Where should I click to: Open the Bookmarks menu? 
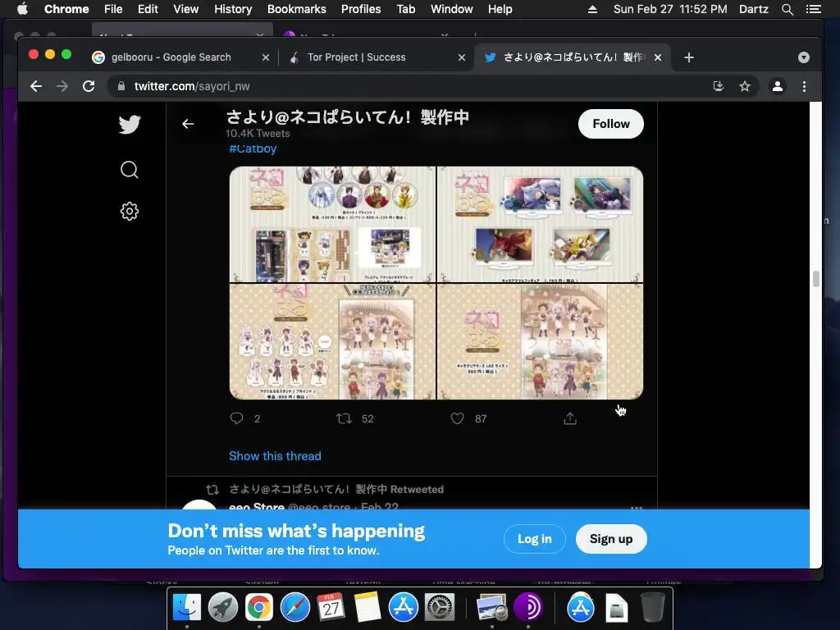pyautogui.click(x=297, y=9)
